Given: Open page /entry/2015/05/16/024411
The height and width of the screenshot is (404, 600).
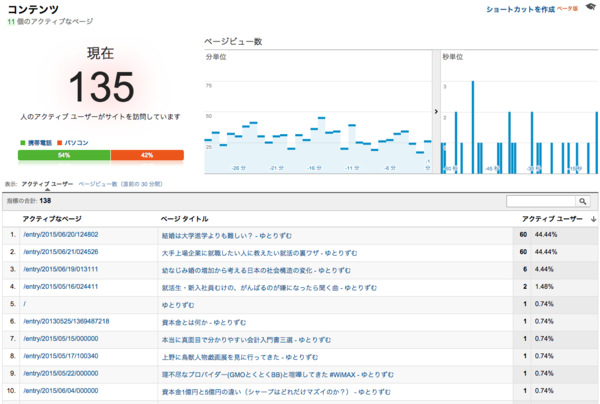Looking at the screenshot, I should (60, 287).
